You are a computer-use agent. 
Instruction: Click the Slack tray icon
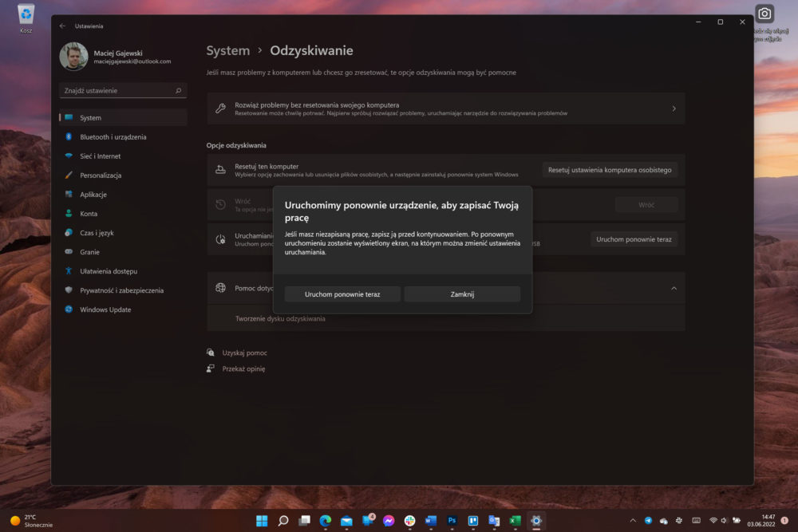tap(679, 521)
